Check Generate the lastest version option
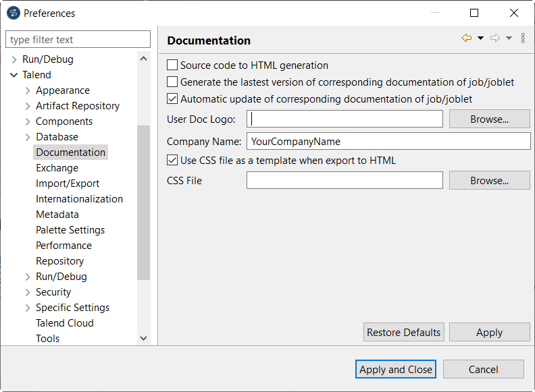 click(172, 82)
